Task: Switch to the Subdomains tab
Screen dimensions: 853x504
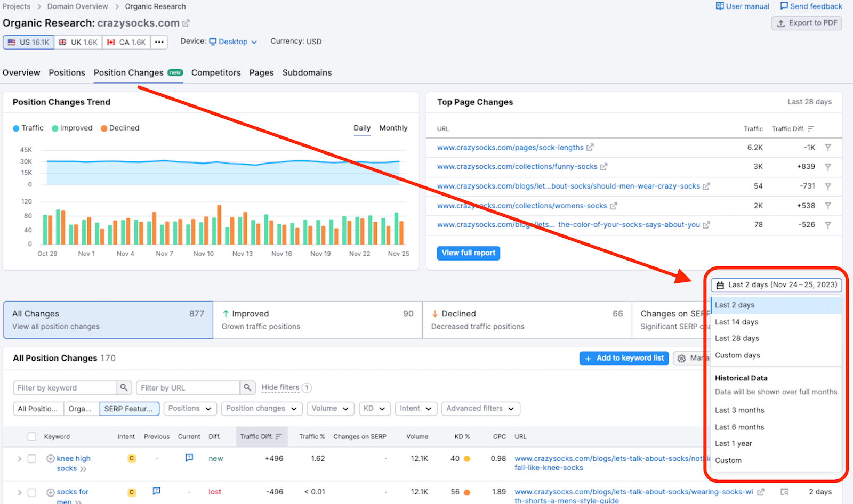Action: (307, 72)
